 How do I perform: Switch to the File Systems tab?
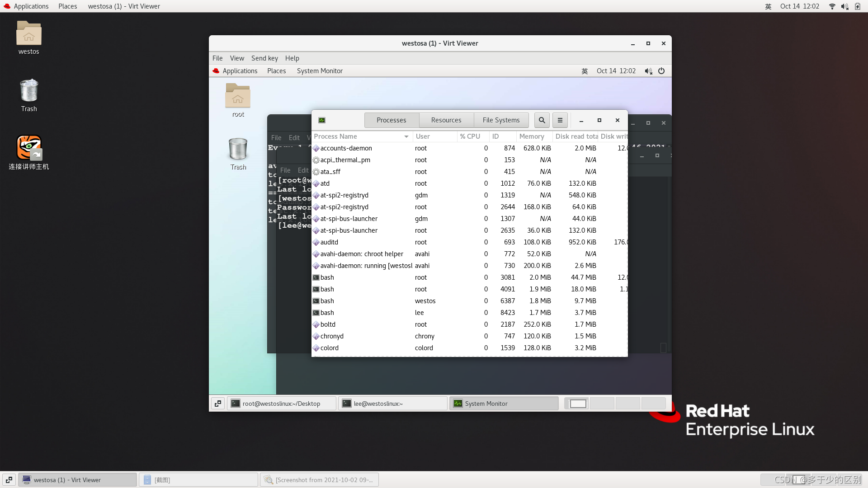501,120
